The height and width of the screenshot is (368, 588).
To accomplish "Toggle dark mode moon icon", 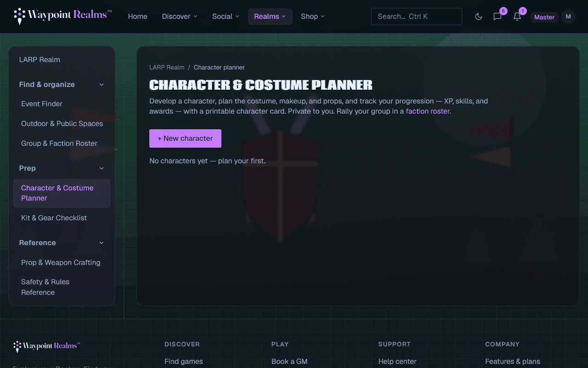I will (x=479, y=17).
